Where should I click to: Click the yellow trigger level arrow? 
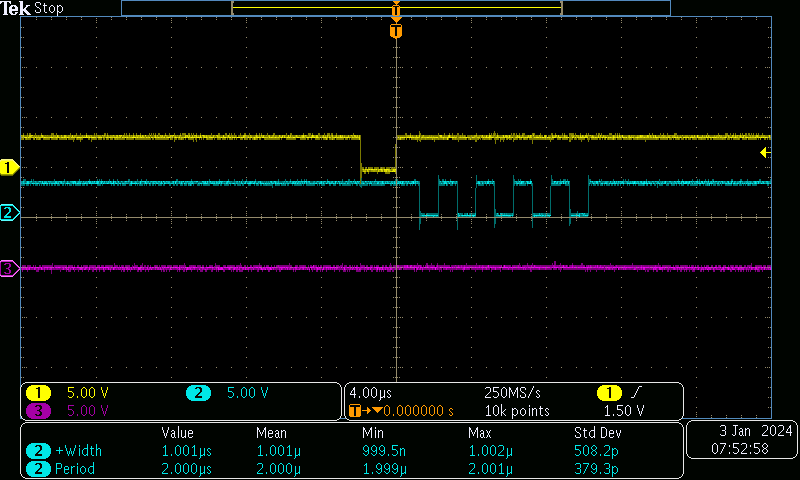pos(765,153)
